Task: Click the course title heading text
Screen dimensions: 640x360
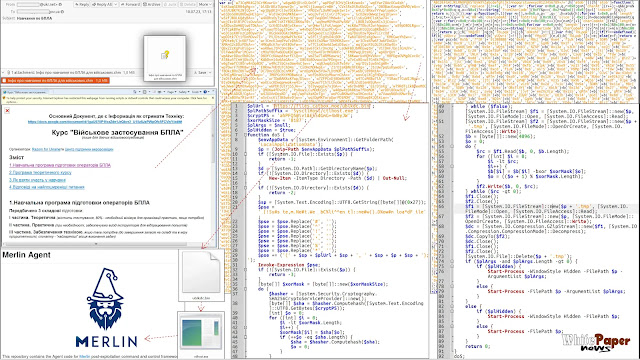Action: pyautogui.click(x=117, y=132)
